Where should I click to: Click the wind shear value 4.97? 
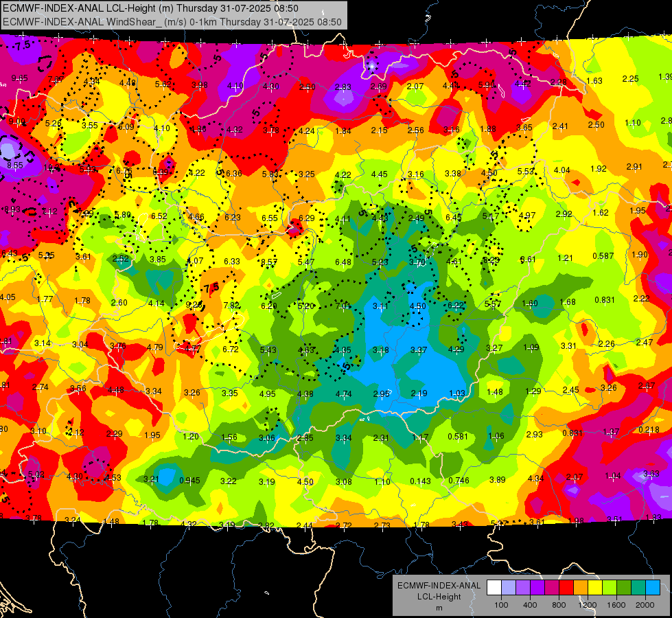tap(527, 216)
